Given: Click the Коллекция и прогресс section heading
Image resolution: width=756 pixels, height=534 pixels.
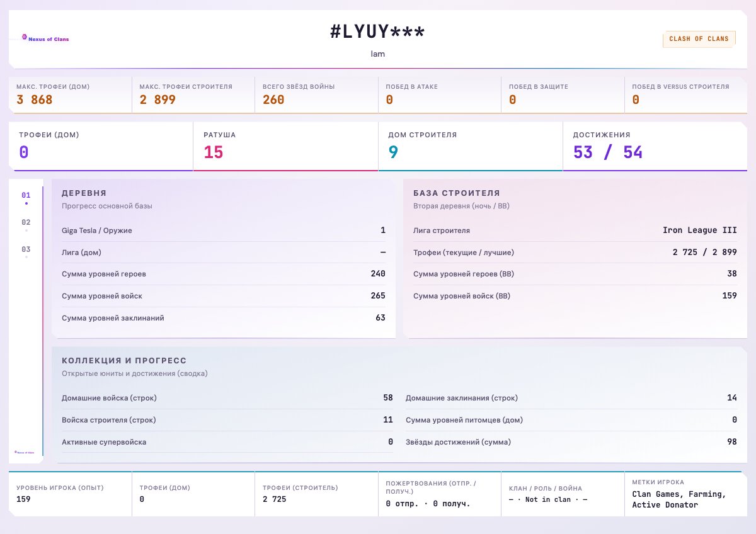Looking at the screenshot, I should (124, 361).
